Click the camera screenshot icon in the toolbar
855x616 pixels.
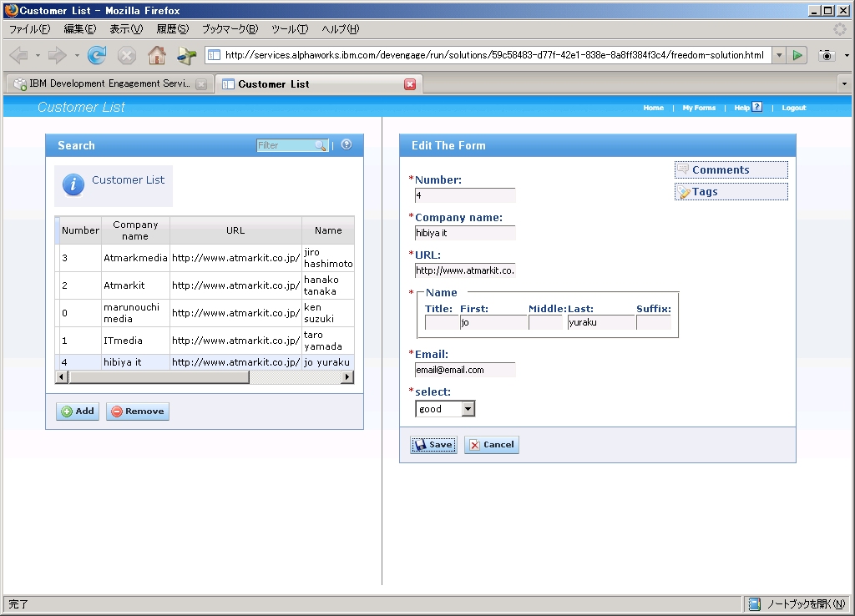click(x=827, y=55)
